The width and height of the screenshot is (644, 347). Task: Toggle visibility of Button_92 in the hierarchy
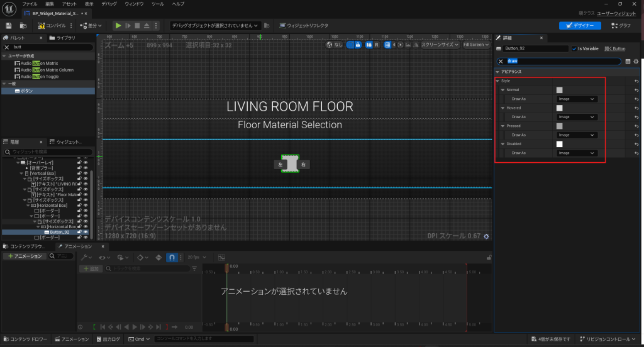click(86, 232)
